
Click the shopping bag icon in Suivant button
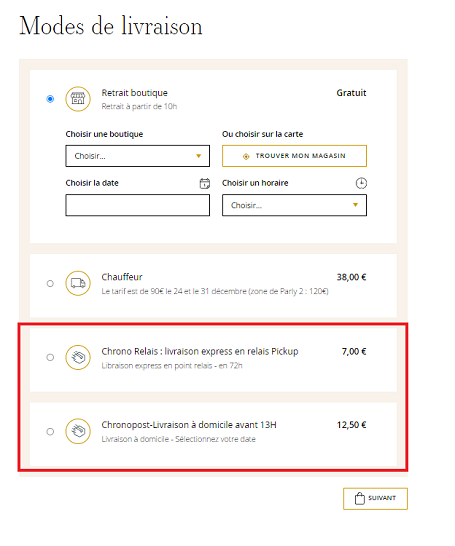tap(360, 499)
